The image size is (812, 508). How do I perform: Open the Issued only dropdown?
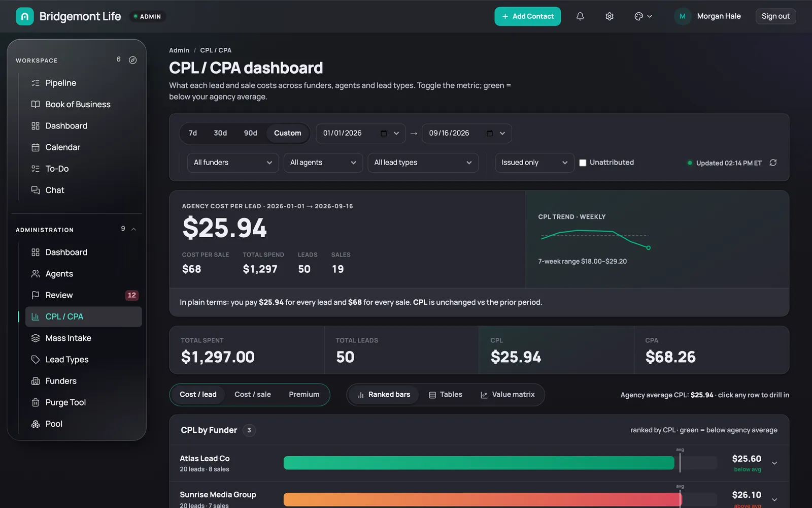pyautogui.click(x=534, y=163)
